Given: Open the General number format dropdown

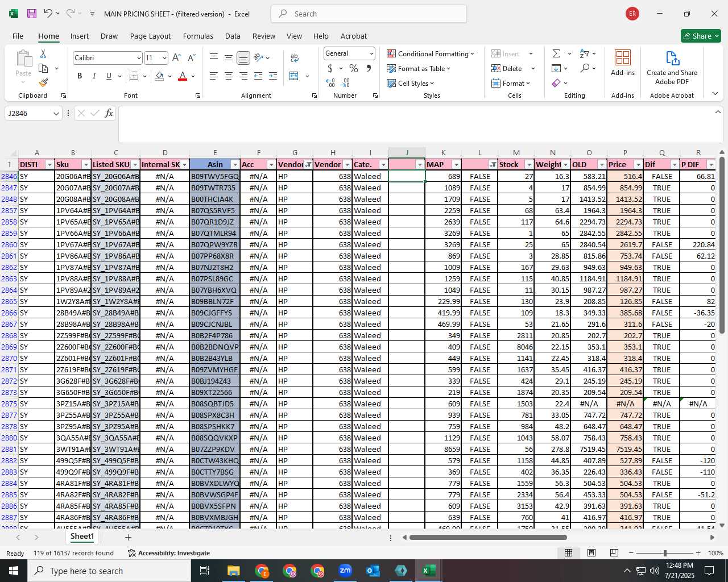Looking at the screenshot, I should 371,53.
